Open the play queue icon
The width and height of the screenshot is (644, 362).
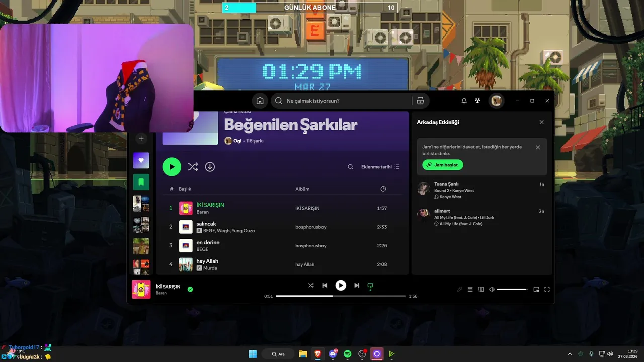(470, 289)
